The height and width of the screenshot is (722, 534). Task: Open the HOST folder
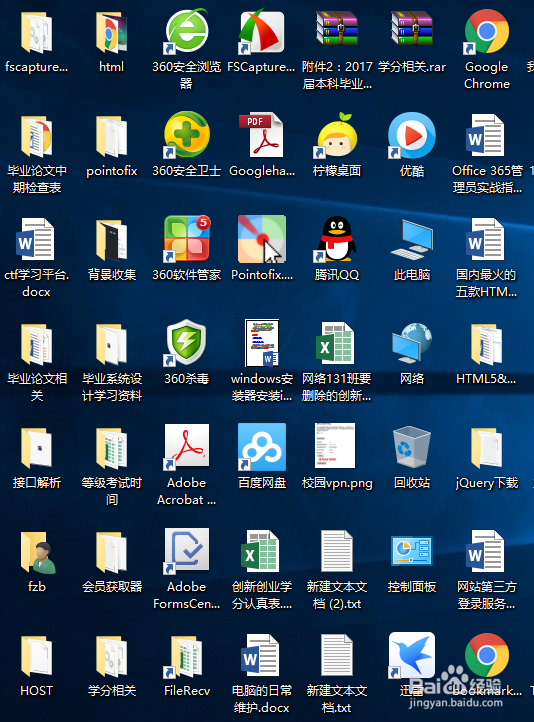pos(36,657)
